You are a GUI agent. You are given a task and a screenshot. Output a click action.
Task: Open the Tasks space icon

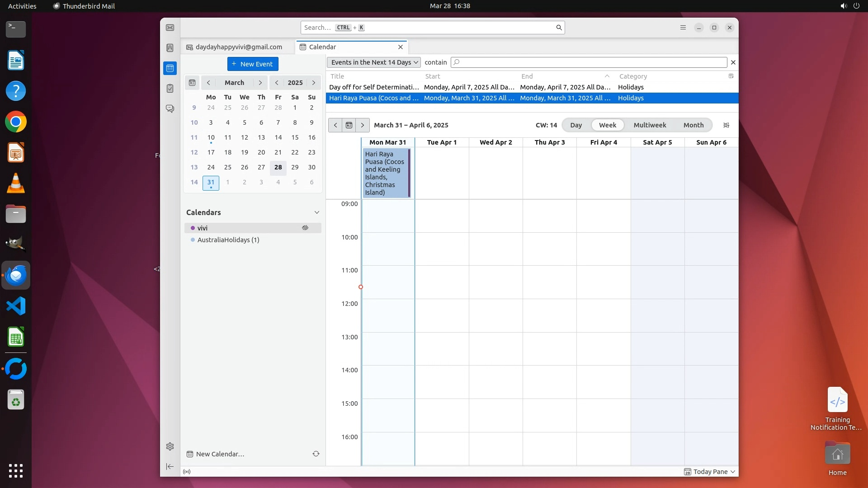click(170, 89)
